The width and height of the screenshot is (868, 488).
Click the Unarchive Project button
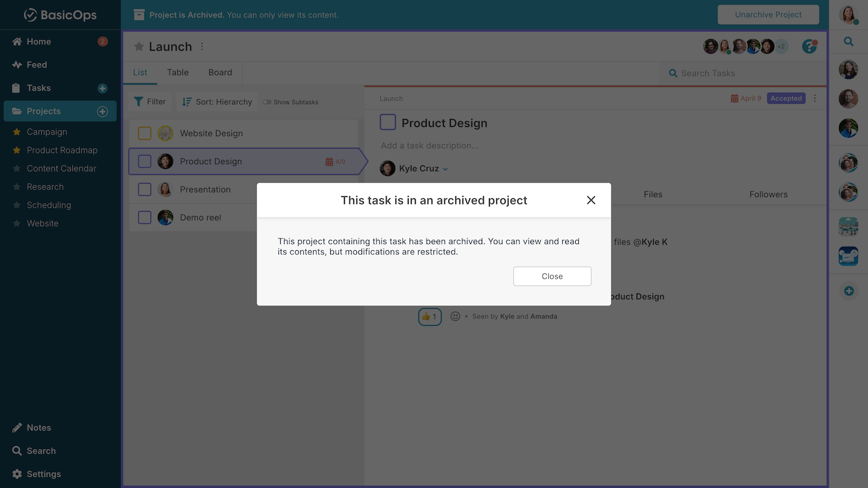[768, 14]
